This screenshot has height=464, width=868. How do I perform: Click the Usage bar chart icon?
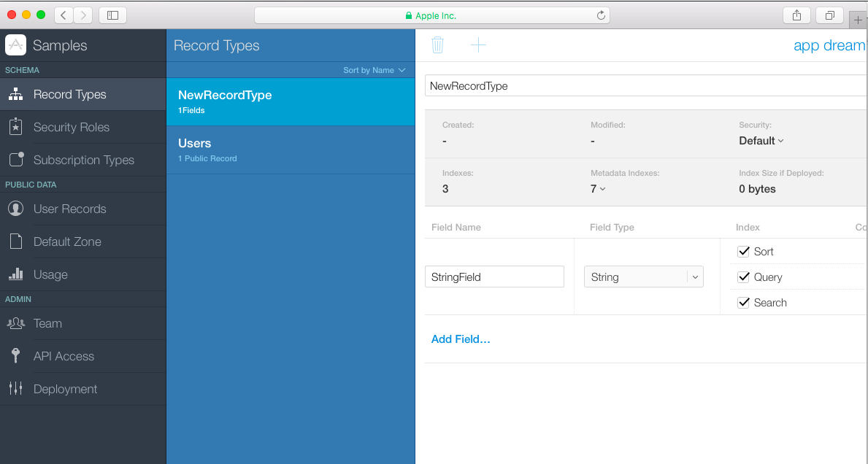pyautogui.click(x=15, y=274)
